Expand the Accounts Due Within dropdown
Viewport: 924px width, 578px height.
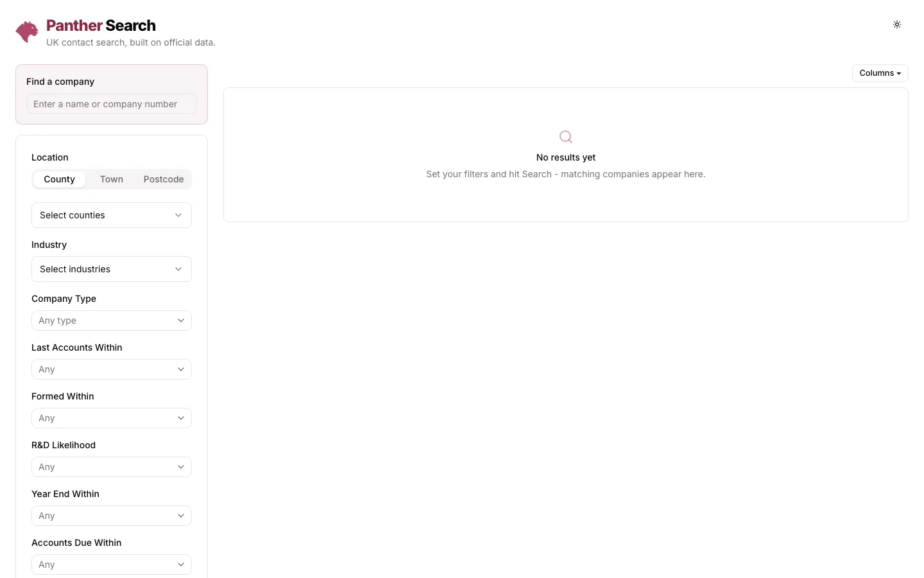click(112, 565)
